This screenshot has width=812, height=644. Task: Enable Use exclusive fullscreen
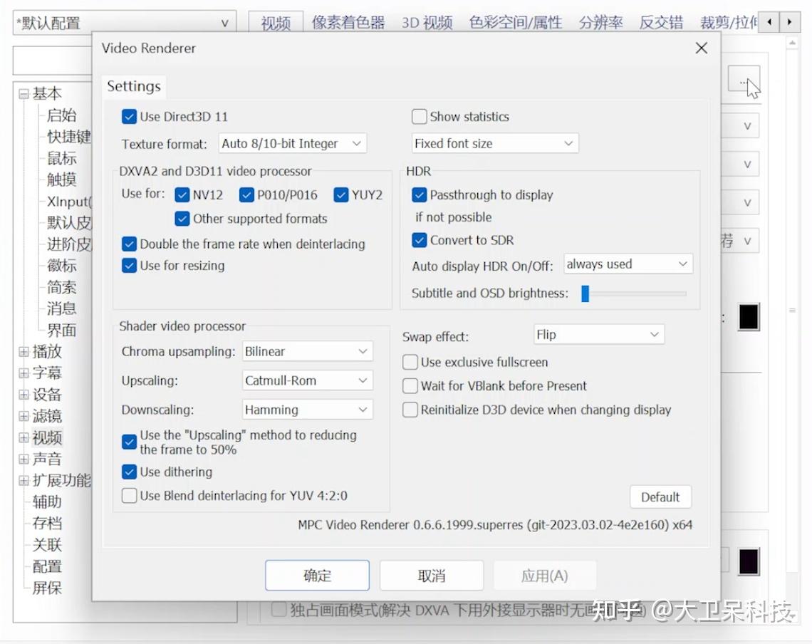pyautogui.click(x=410, y=362)
